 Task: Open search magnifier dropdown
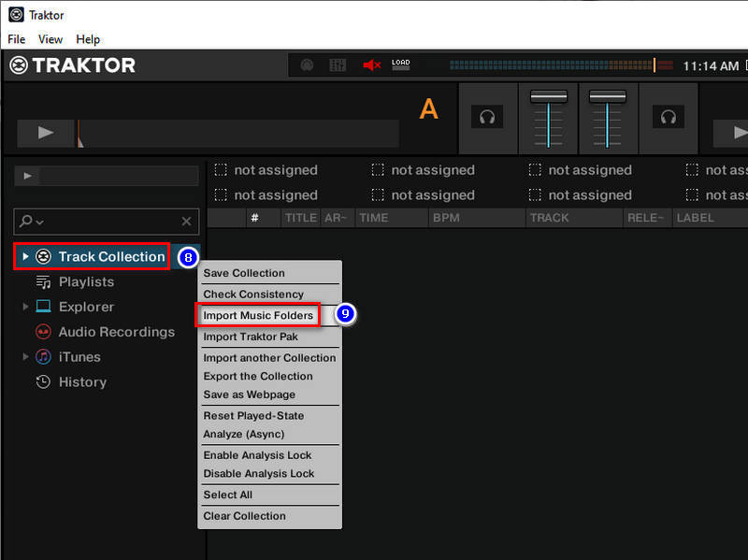[32, 222]
